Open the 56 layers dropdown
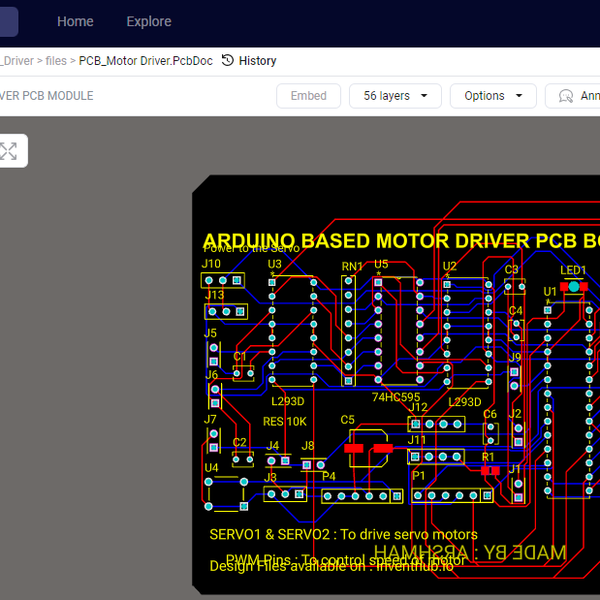Screen dimensions: 600x600 395,96
